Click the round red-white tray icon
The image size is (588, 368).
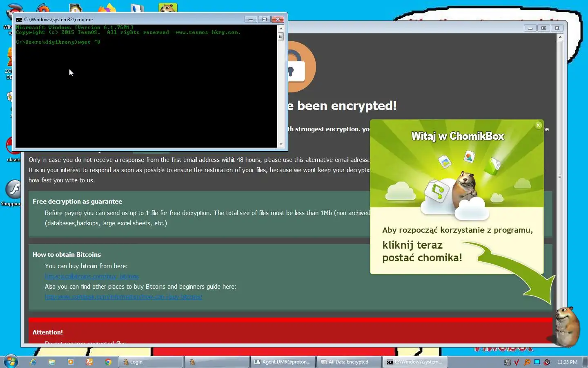click(x=547, y=362)
